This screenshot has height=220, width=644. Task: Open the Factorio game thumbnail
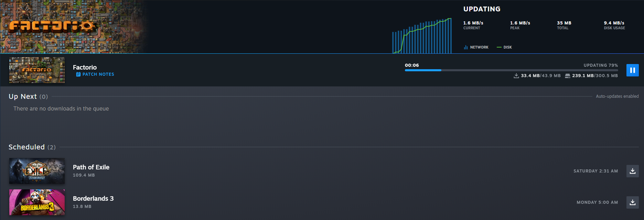pyautogui.click(x=37, y=70)
